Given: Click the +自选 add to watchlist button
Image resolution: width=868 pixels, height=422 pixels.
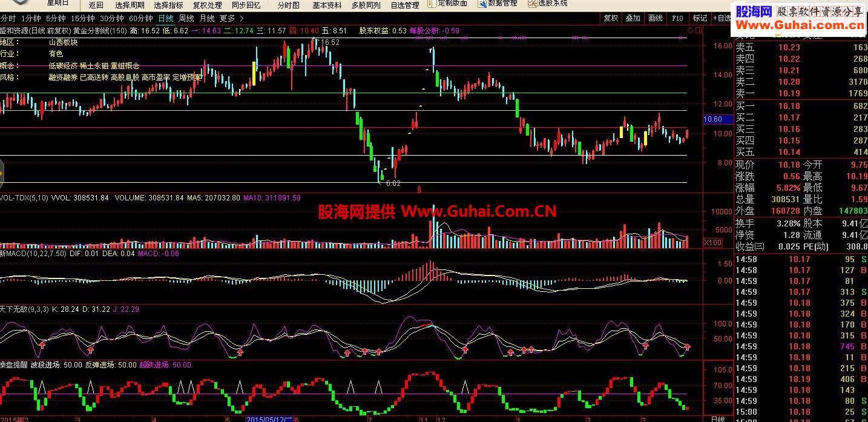Looking at the screenshot, I should tap(722, 18).
